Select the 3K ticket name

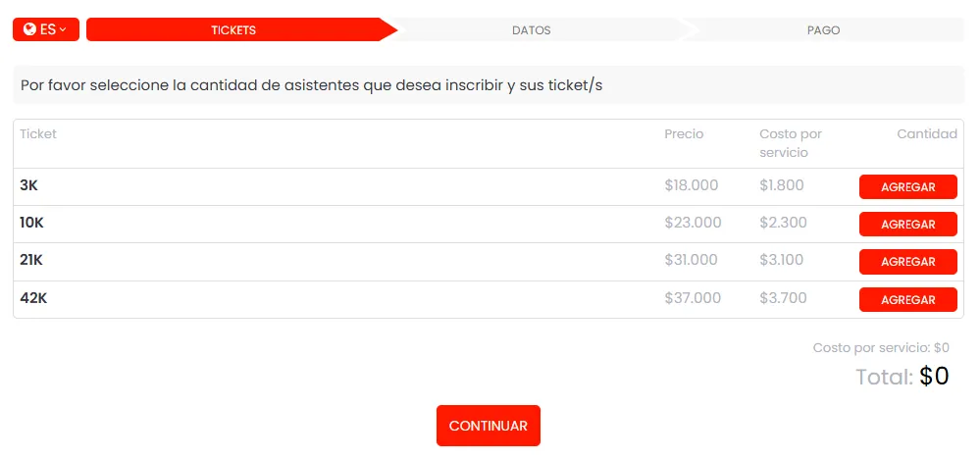coord(28,185)
